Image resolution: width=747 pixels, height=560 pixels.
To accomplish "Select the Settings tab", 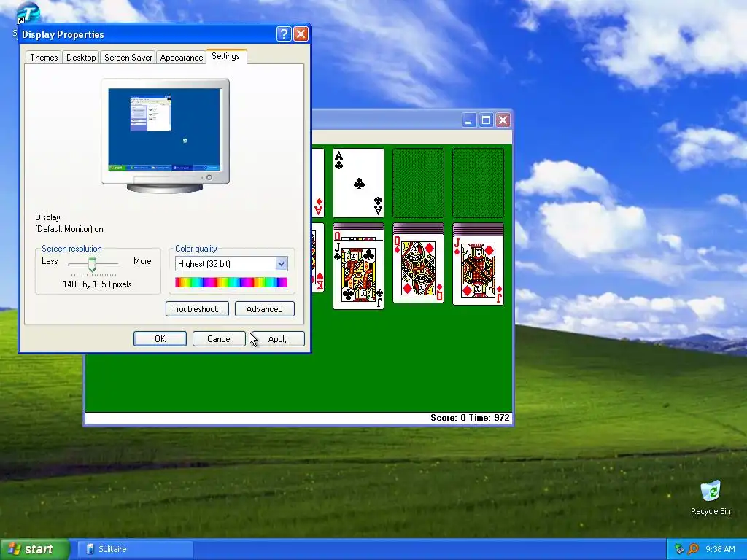I will tap(226, 56).
